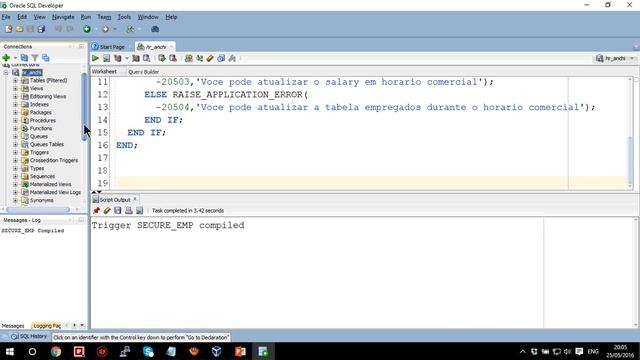This screenshot has height=360, width=640.
Task: Open the Tools menu
Action: pyautogui.click(x=124, y=17)
